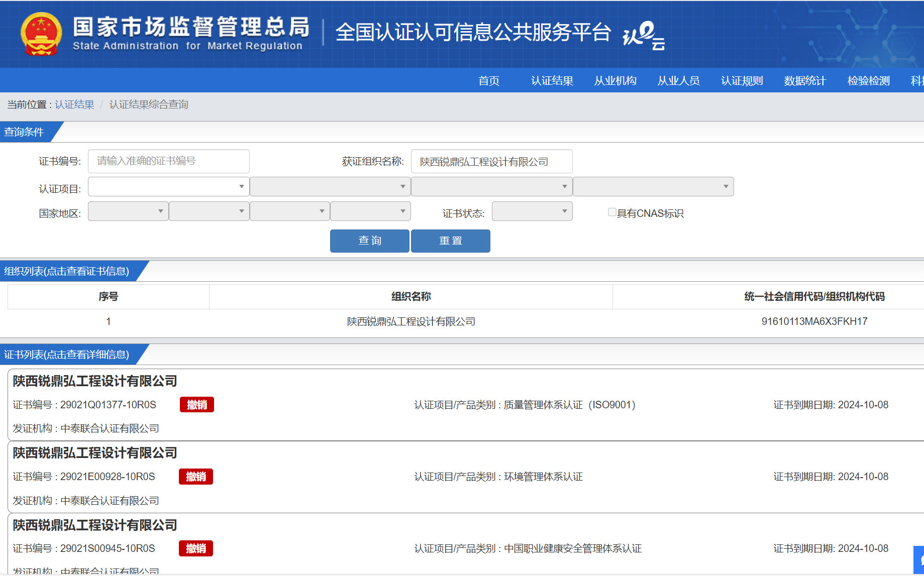Open certificate 29021S00945-10R0S details
The height and width of the screenshot is (576, 924).
coord(108,548)
